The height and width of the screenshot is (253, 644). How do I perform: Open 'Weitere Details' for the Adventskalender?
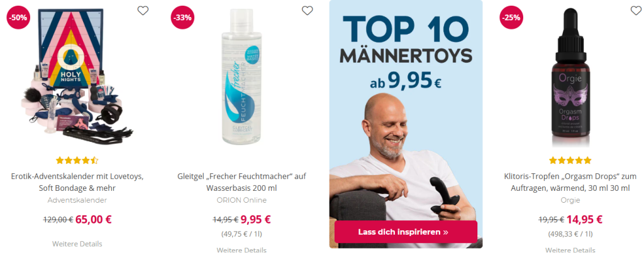pos(77,244)
